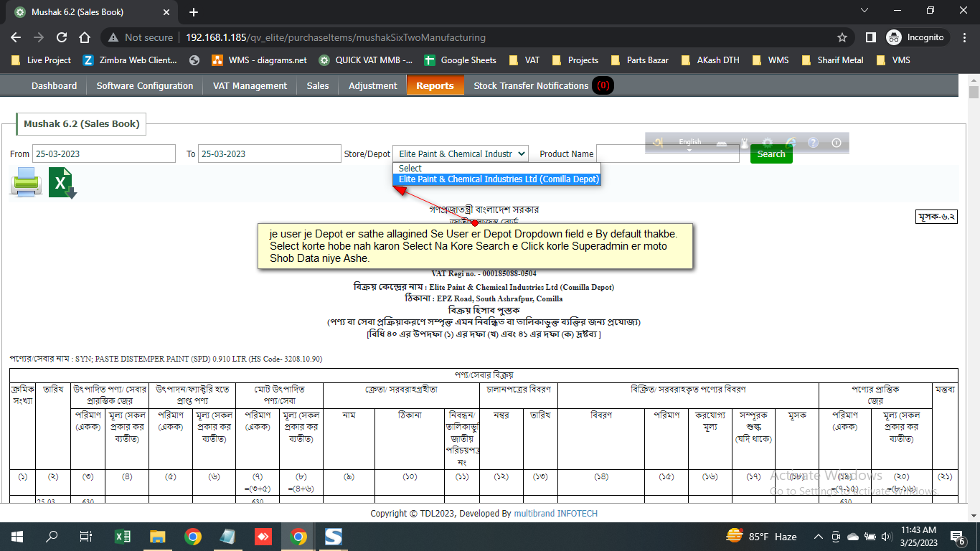
Task: Open the keyboard layout icon in floating toolbar
Action: 722,143
